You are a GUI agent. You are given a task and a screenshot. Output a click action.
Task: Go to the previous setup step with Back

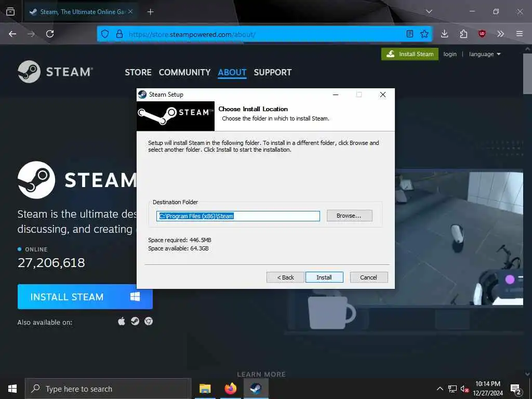point(285,277)
